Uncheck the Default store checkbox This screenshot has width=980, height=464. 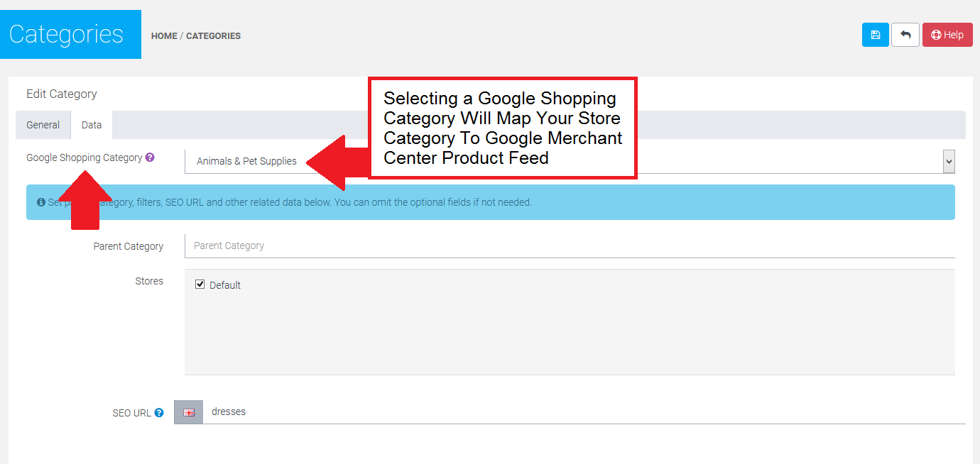point(200,285)
